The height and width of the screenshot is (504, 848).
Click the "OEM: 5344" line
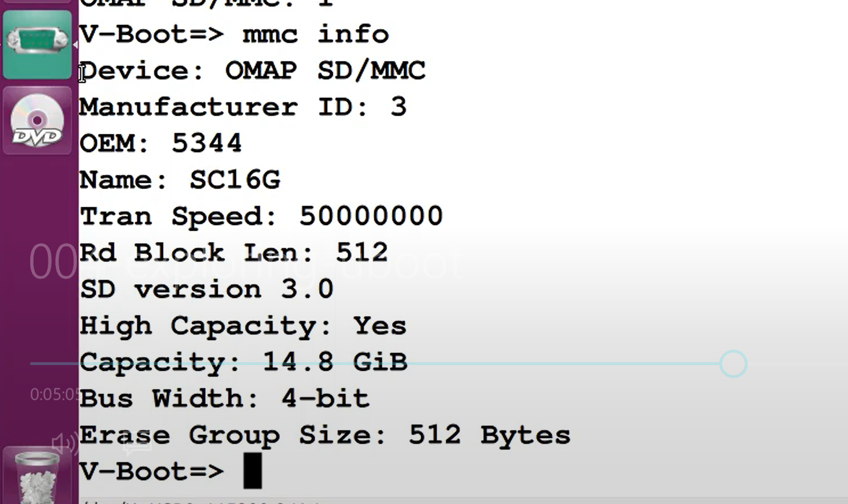[x=161, y=144]
